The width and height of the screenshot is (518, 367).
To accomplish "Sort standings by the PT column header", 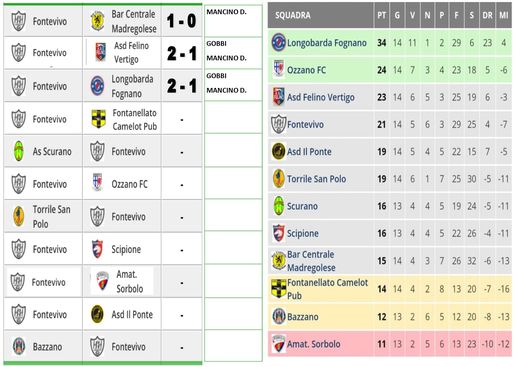I will pyautogui.click(x=382, y=15).
